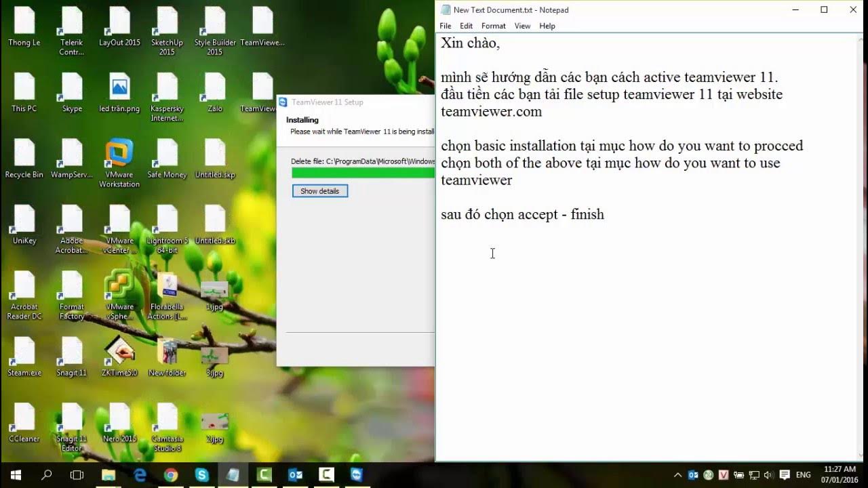This screenshot has height=488, width=868.
Task: Select the Untitled.skb file on desktop
Action: click(215, 224)
